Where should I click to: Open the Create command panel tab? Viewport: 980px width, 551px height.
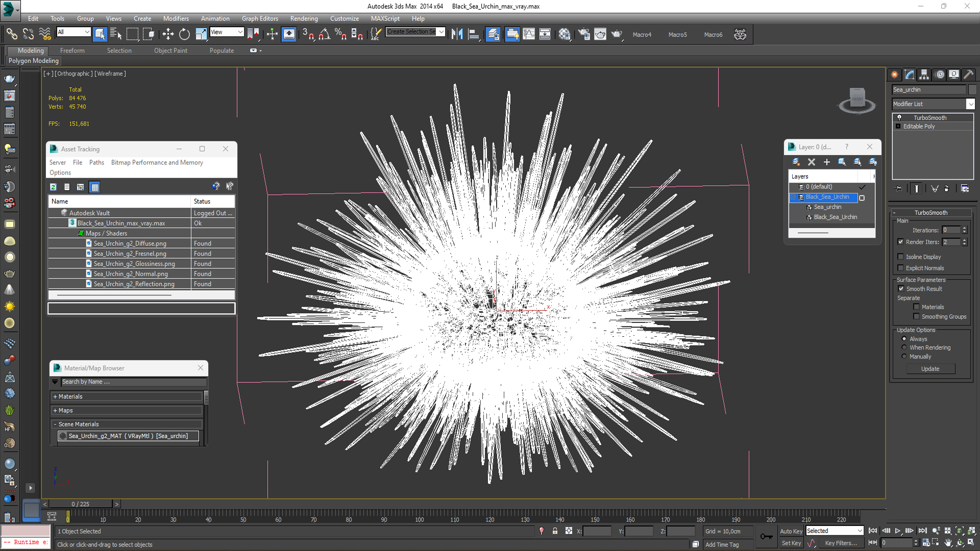895,74
